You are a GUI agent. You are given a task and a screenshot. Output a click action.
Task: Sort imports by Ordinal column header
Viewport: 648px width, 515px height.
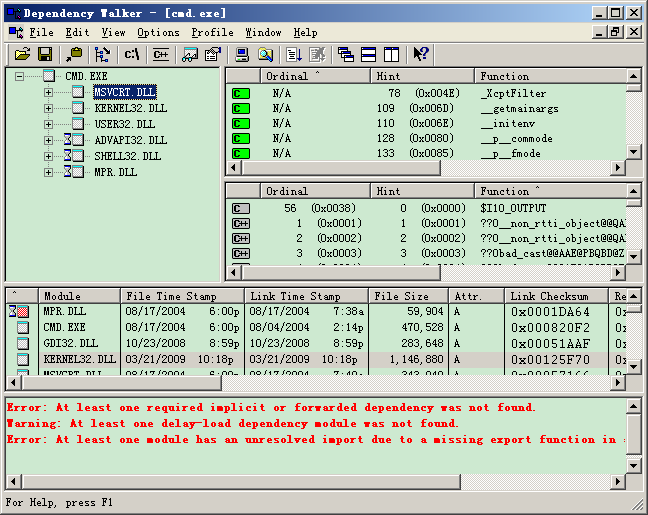315,76
